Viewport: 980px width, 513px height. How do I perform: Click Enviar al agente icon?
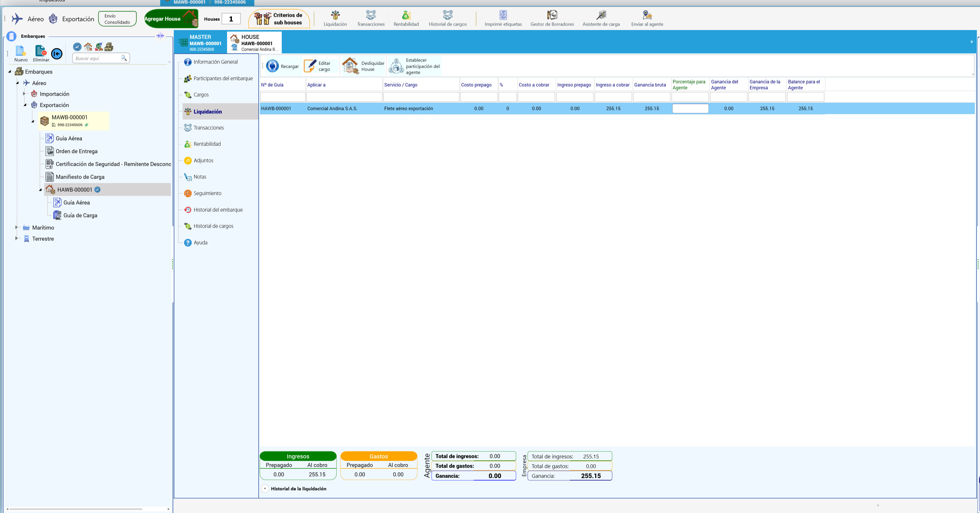647,18
